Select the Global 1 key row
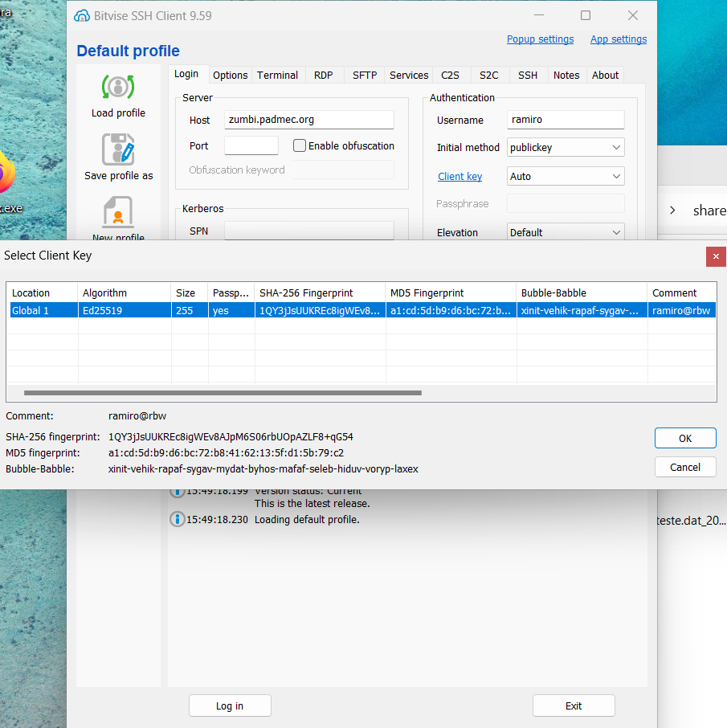The height and width of the screenshot is (728, 727). [362, 310]
